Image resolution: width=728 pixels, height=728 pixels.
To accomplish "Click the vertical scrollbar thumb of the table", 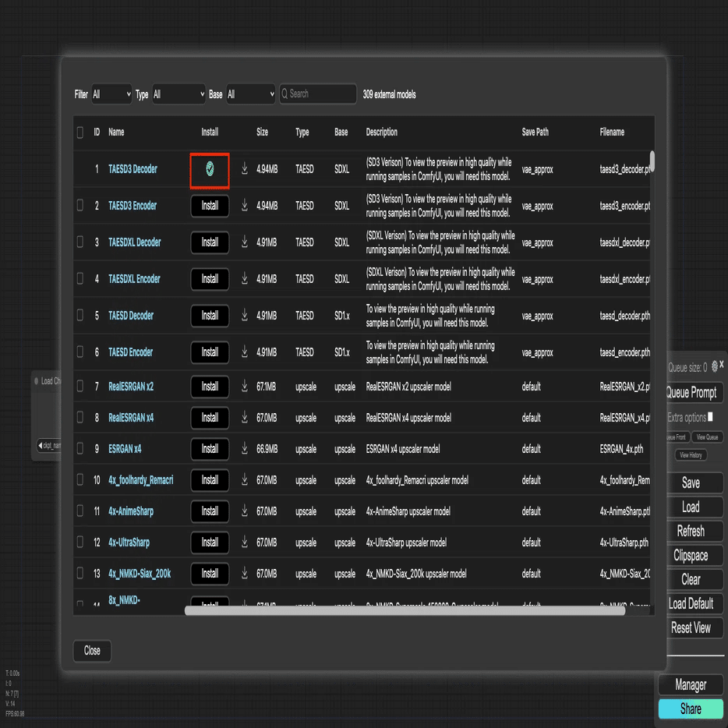I will [652, 161].
